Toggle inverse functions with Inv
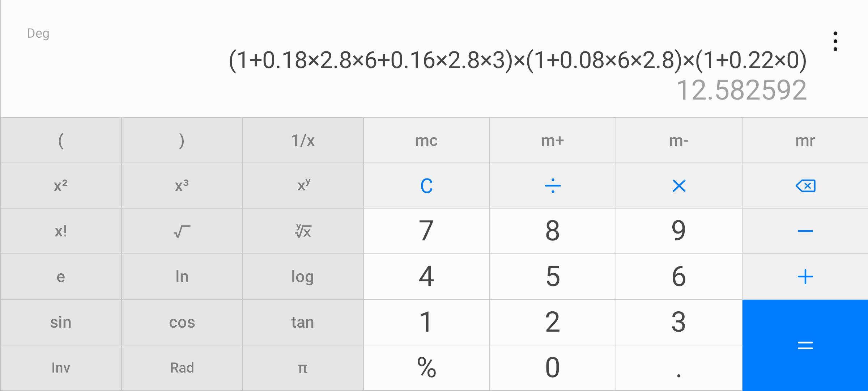The height and width of the screenshot is (391, 868). pyautogui.click(x=61, y=368)
